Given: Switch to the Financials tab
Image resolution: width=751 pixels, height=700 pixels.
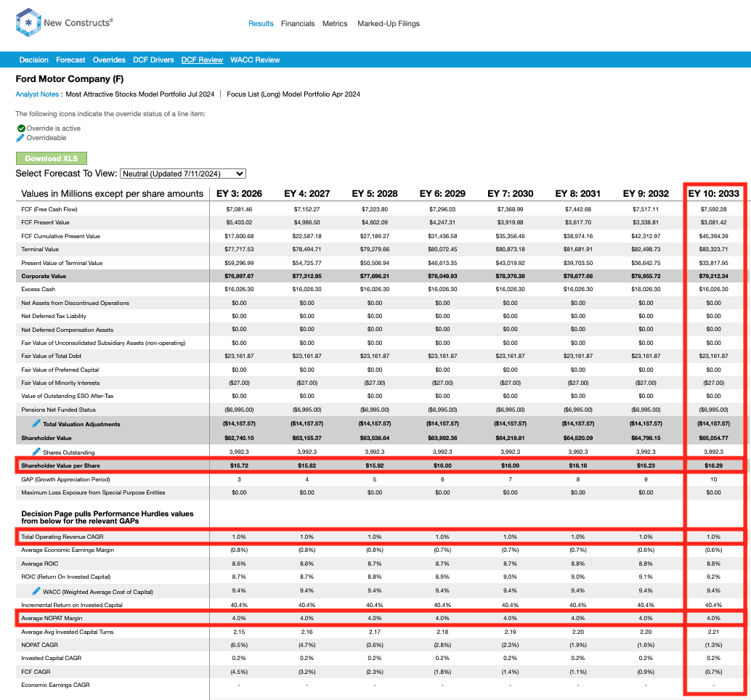Looking at the screenshot, I should [298, 24].
